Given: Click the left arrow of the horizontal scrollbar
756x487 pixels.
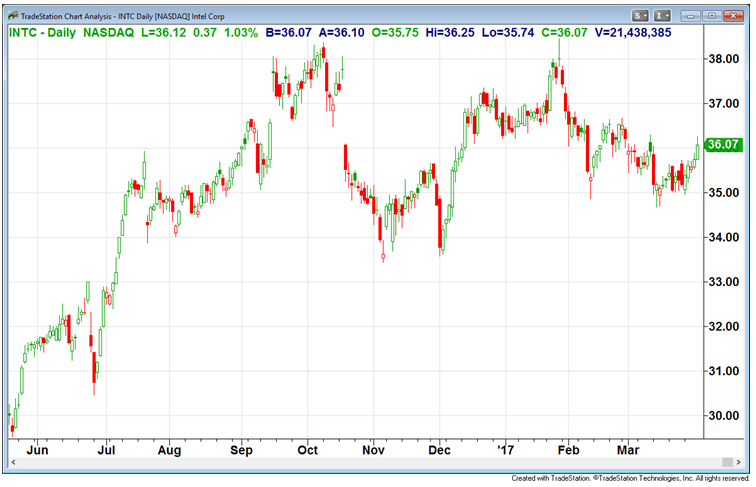Looking at the screenshot, I should [14, 462].
